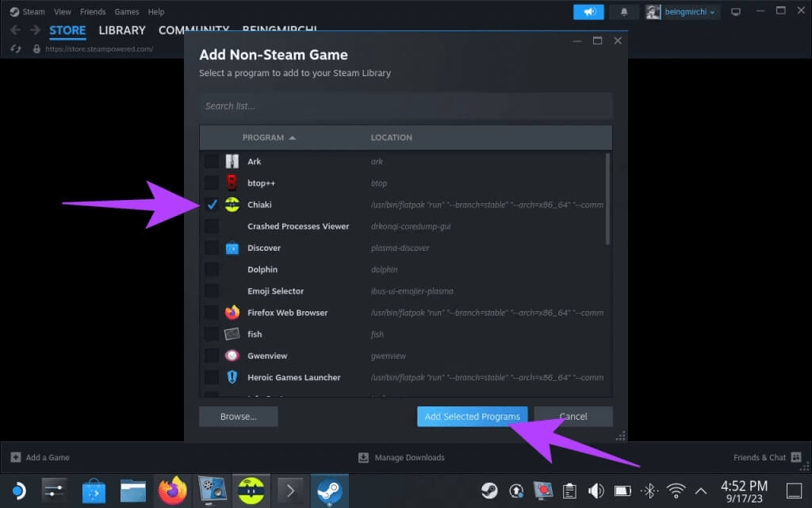The image size is (812, 508).
Task: Open Chiaki from the taskbar
Action: coord(251,491)
